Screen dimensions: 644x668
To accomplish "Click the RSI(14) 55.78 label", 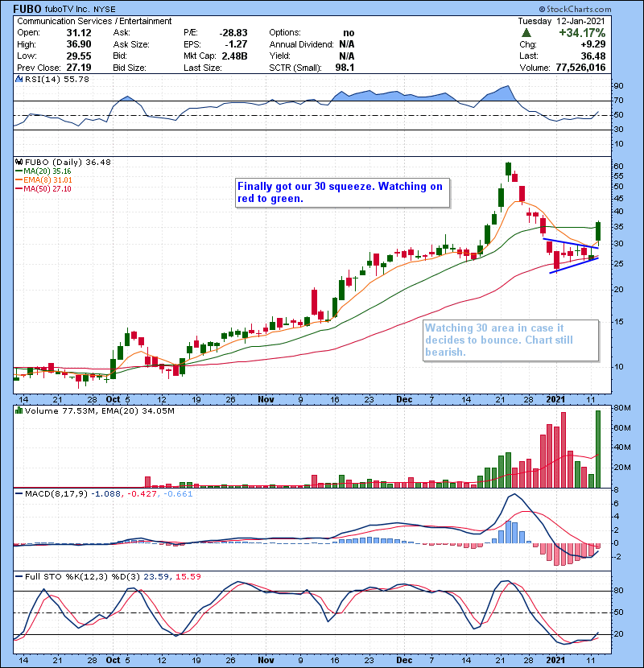I will click(56, 79).
